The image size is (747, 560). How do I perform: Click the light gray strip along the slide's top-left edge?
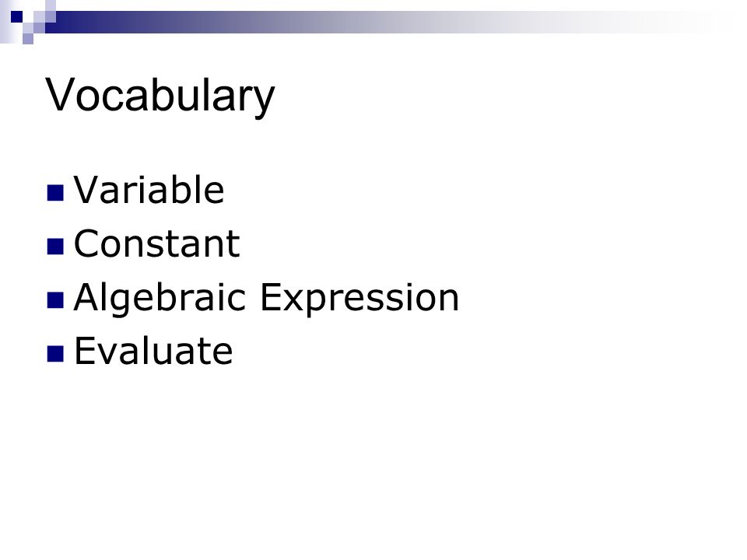[x=5, y=22]
